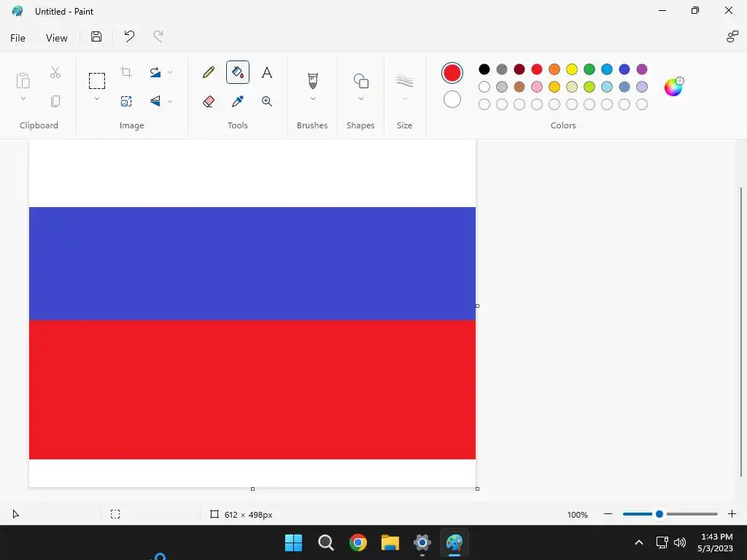747x560 pixels.
Task: Open File Explorer from the taskbar
Action: click(390, 542)
